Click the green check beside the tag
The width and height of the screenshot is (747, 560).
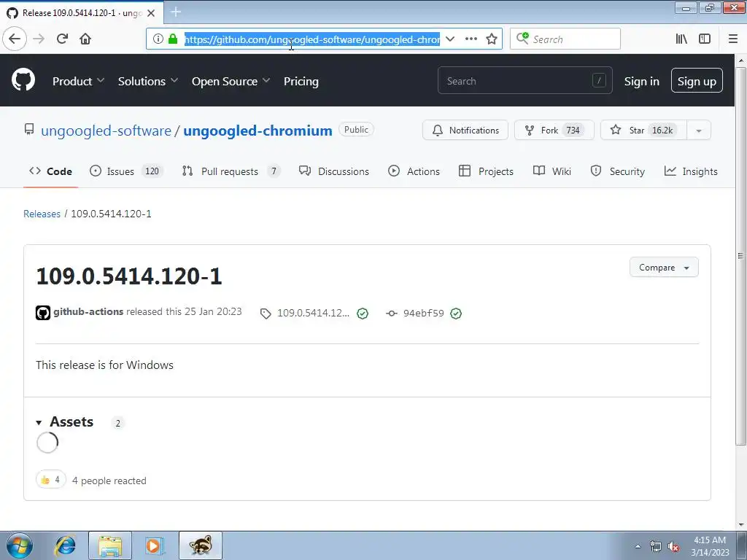point(363,314)
